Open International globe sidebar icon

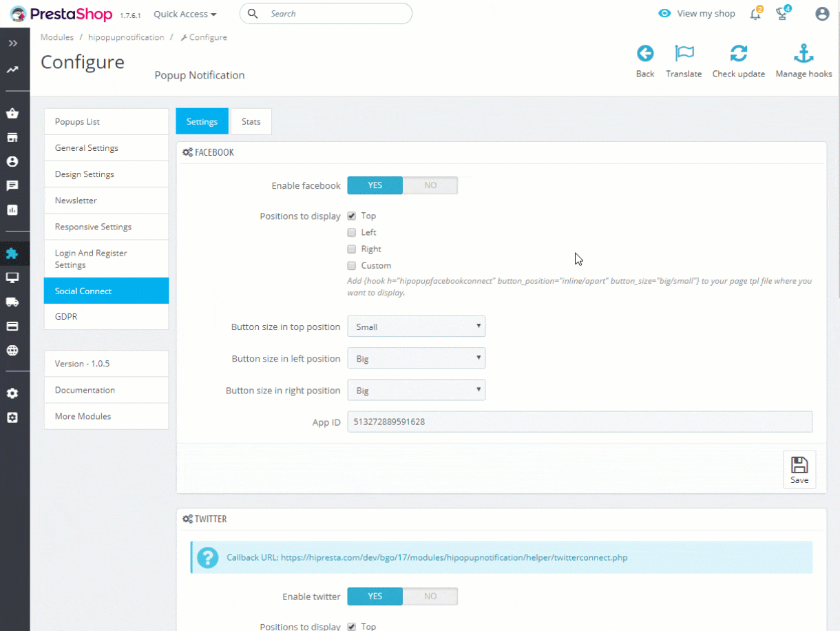point(12,350)
